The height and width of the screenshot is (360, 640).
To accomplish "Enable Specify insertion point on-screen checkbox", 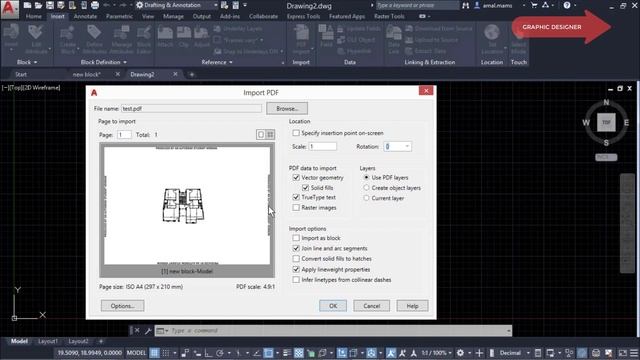I will 296,133.
